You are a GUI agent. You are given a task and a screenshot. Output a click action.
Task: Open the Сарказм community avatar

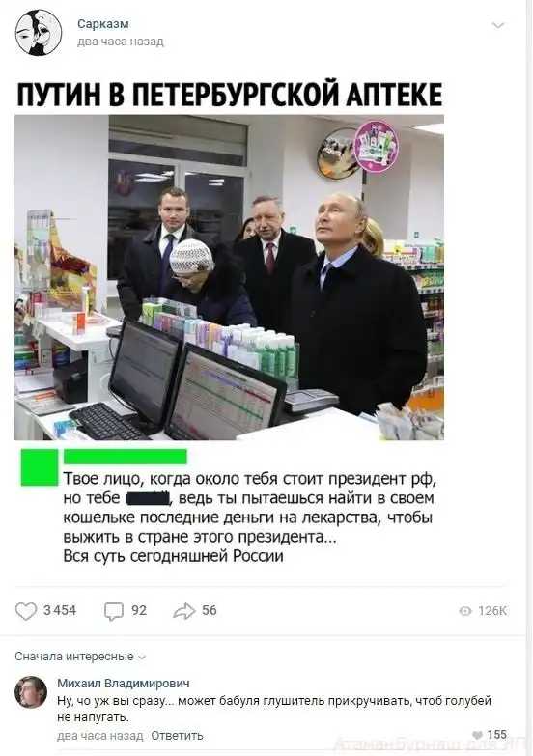tap(39, 33)
